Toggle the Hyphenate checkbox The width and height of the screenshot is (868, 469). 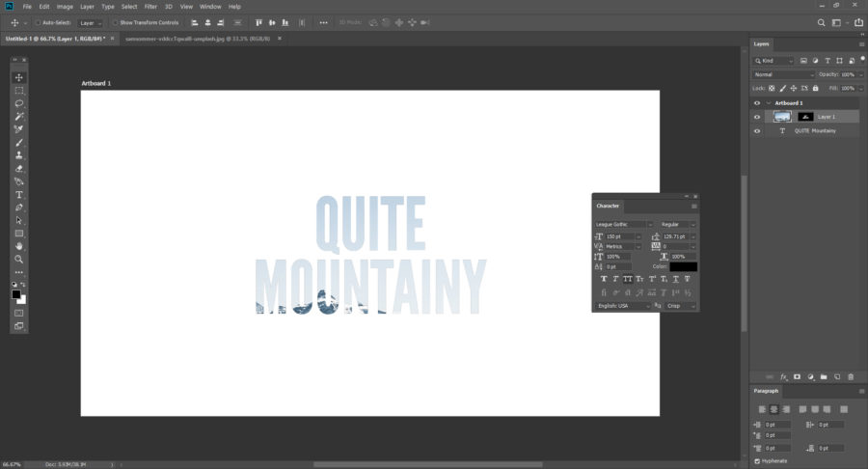pyautogui.click(x=757, y=461)
